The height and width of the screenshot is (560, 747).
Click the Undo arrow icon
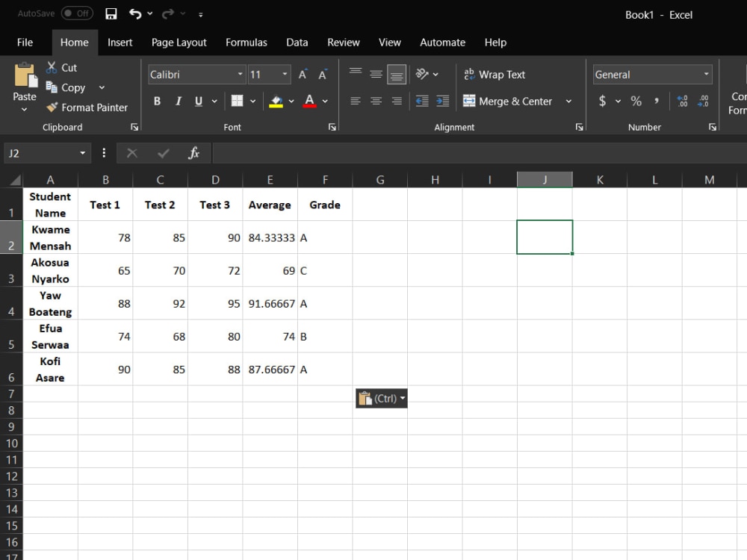pos(135,13)
